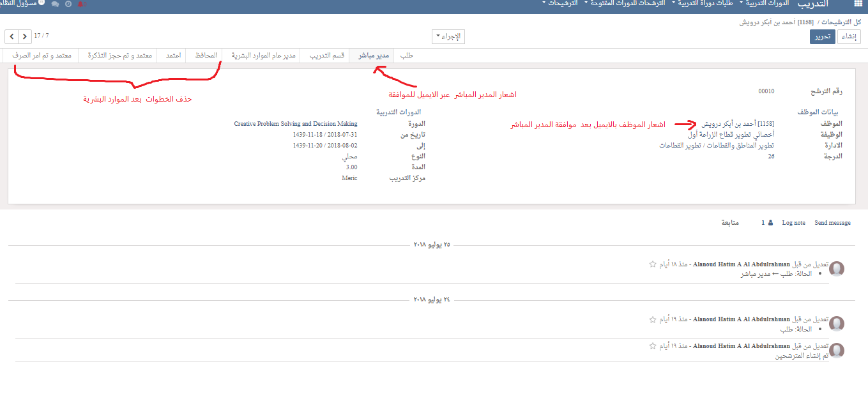Open the apps grid menu icon
This screenshot has width=868, height=403.
tap(857, 4)
